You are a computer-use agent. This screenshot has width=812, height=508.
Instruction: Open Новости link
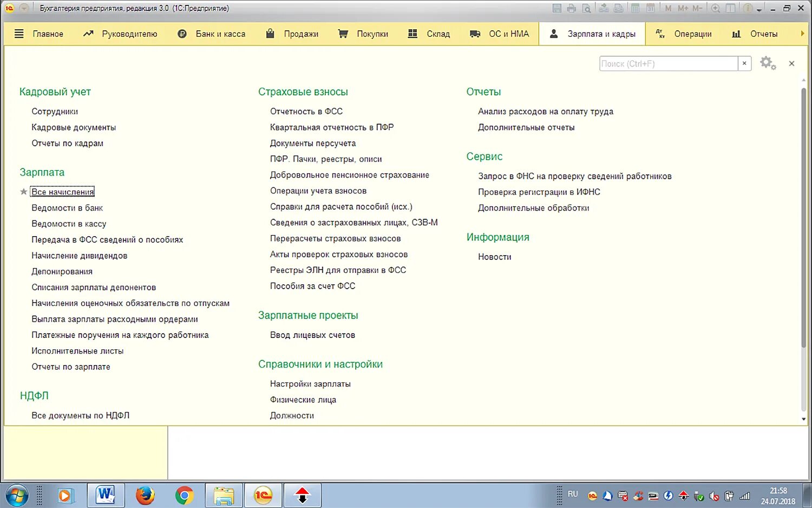(x=495, y=257)
